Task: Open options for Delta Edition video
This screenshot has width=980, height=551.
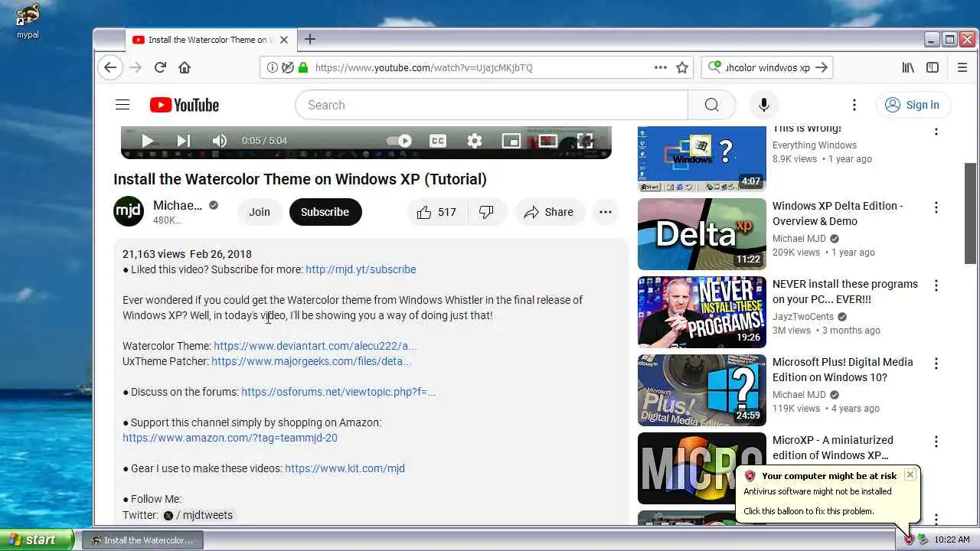Action: click(x=936, y=207)
